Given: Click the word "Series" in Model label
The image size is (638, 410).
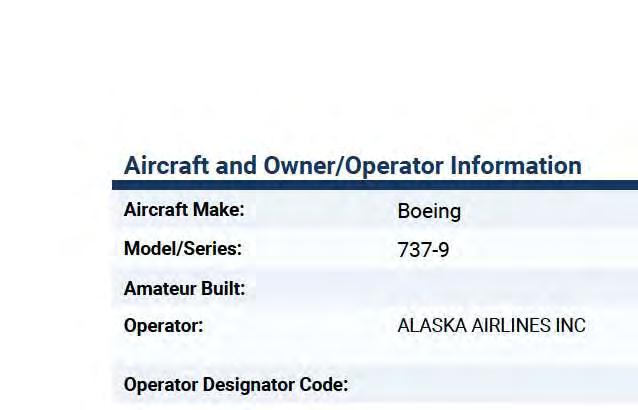Looking at the screenshot, I should [x=211, y=249].
